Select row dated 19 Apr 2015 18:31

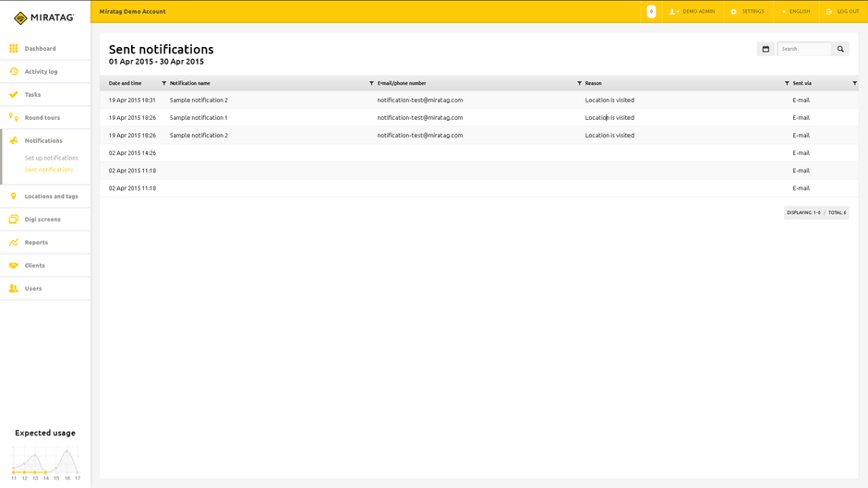coord(479,101)
